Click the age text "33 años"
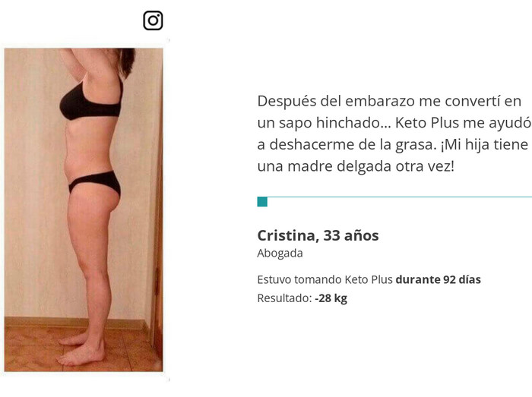Screen dimensions: 532x397 click(x=351, y=235)
